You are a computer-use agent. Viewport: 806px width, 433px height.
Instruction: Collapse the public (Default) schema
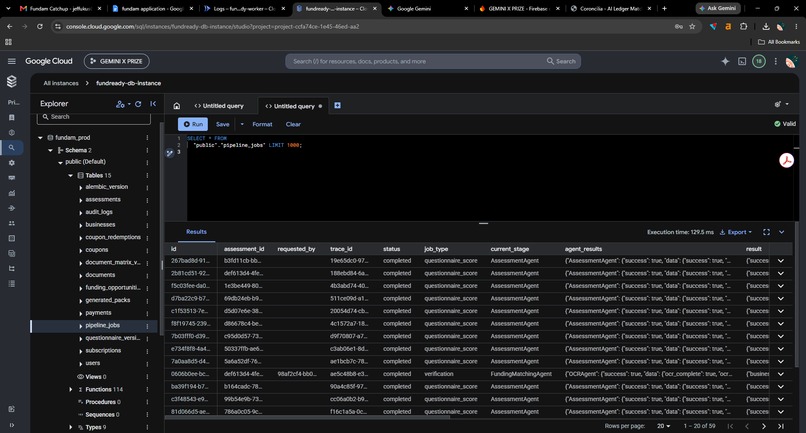(x=60, y=163)
